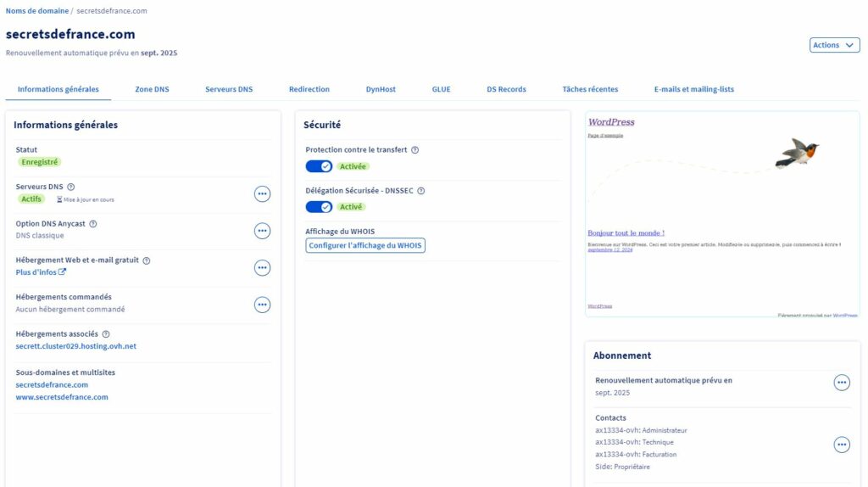The width and height of the screenshot is (868, 487).
Task: Click help icon next to Hébergements associés
Action: pos(106,334)
